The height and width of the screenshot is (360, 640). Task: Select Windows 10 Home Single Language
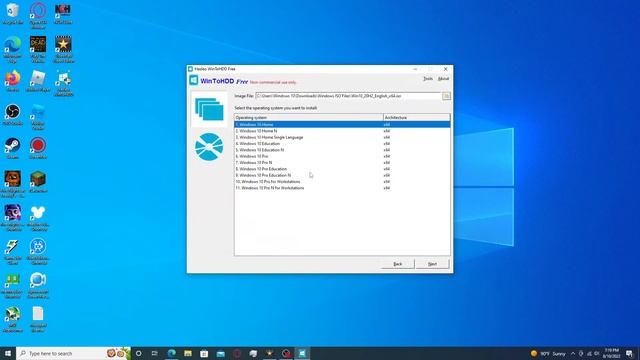point(342,137)
